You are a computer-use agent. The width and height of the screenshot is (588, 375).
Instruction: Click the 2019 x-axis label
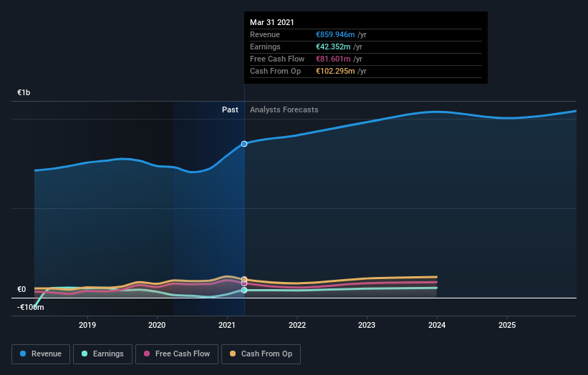(87, 325)
